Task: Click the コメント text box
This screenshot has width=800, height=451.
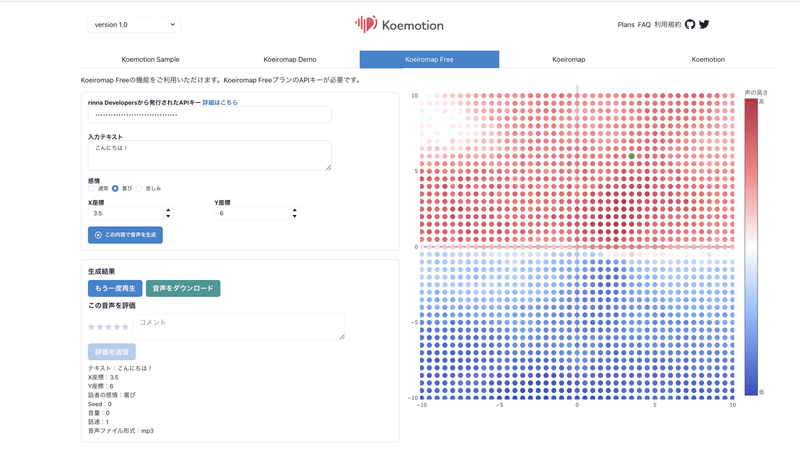Action: (x=239, y=327)
